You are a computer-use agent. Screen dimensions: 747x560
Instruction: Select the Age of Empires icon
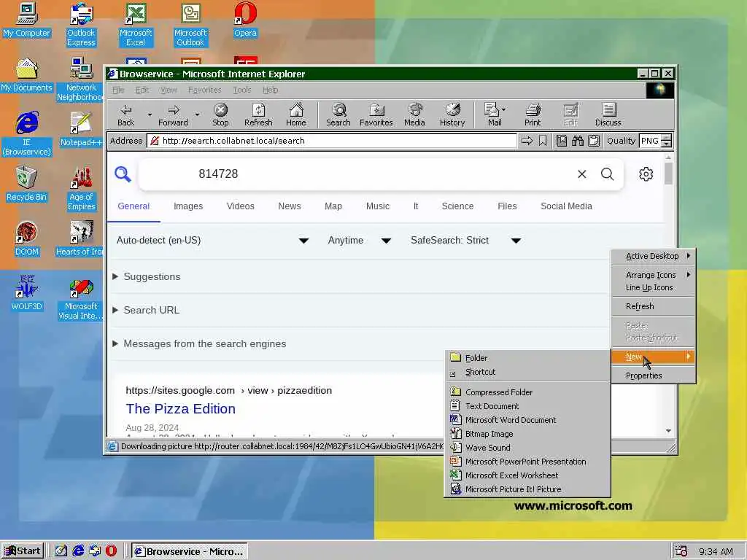point(82,189)
